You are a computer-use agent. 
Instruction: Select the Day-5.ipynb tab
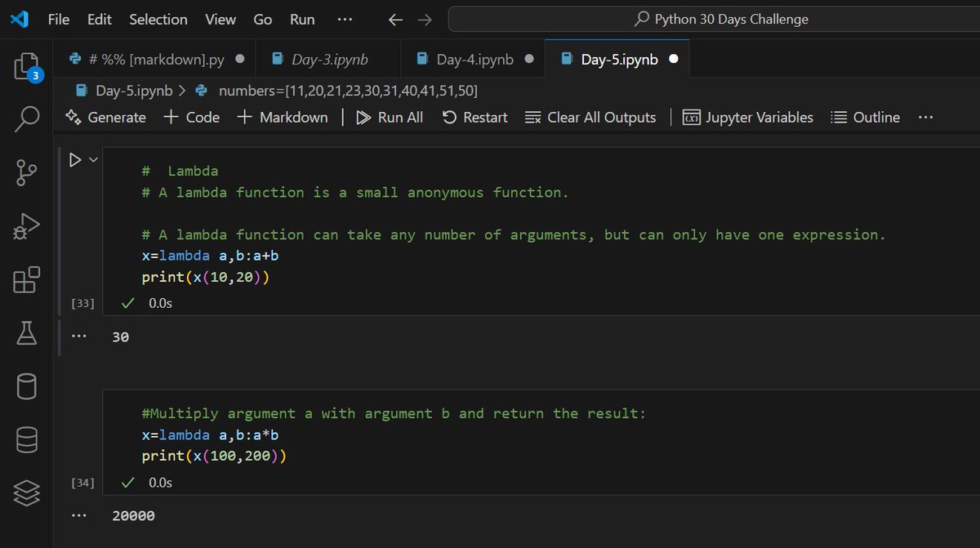[x=618, y=59]
